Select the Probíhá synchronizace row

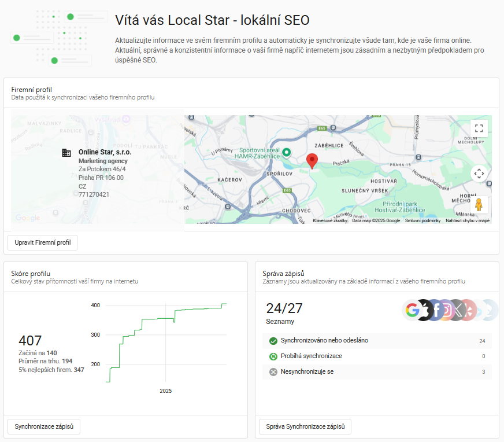pos(377,356)
